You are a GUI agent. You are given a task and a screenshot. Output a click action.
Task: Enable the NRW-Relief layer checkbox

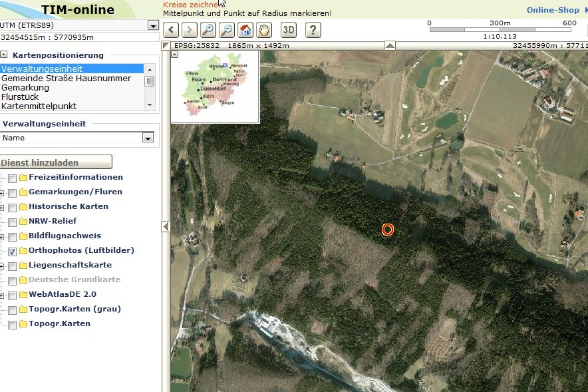click(x=13, y=222)
